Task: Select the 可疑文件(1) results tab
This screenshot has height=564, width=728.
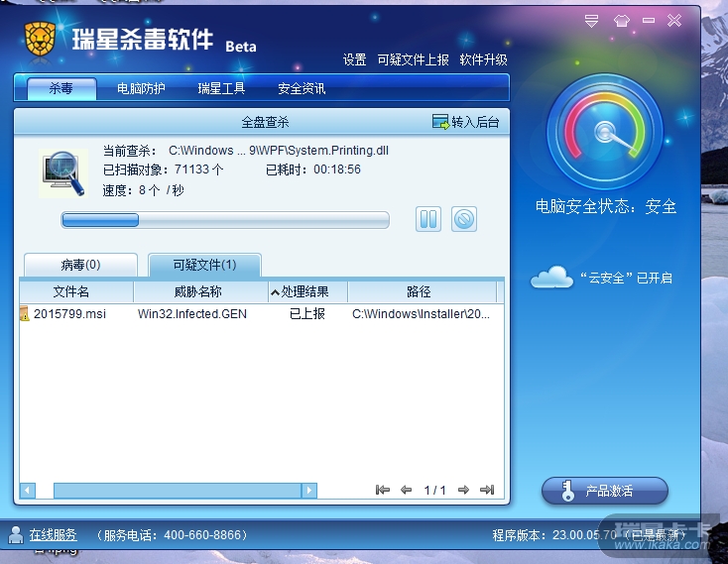Action: click(204, 265)
